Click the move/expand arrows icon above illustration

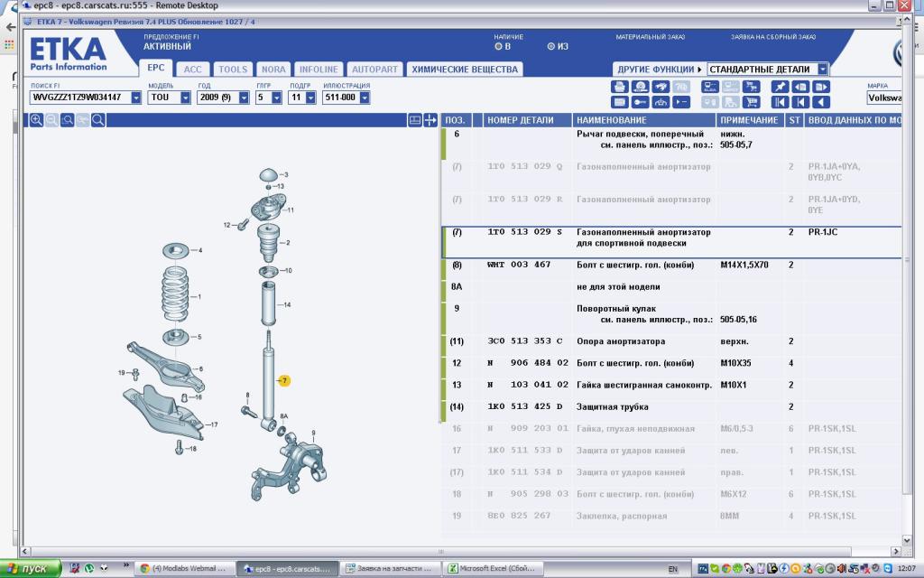click(430, 120)
